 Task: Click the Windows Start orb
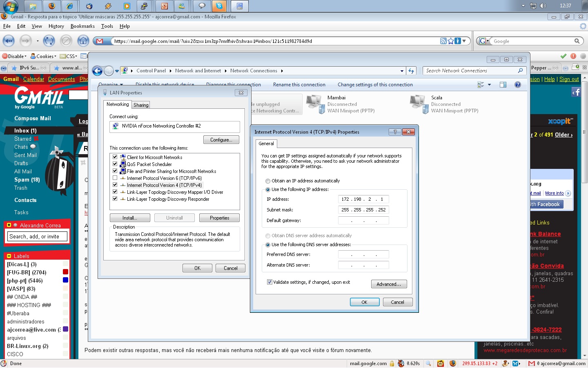point(10,6)
